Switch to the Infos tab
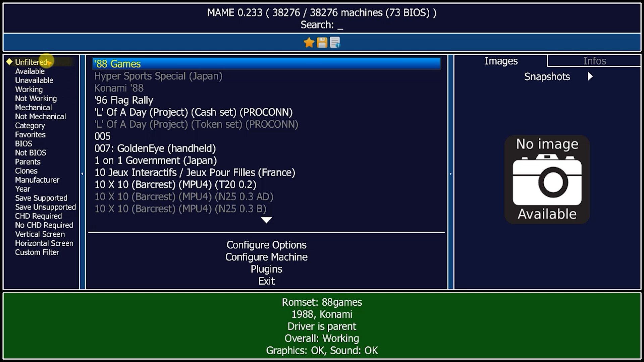 pos(595,61)
